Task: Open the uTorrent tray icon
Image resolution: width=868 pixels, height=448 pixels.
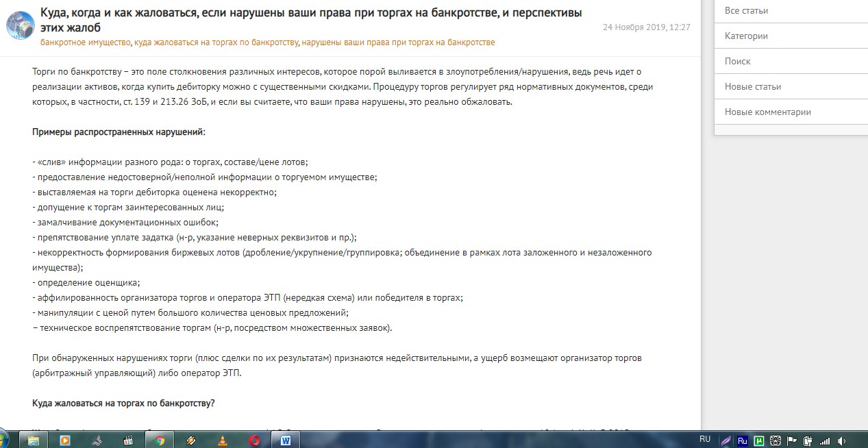Action: tap(759, 441)
